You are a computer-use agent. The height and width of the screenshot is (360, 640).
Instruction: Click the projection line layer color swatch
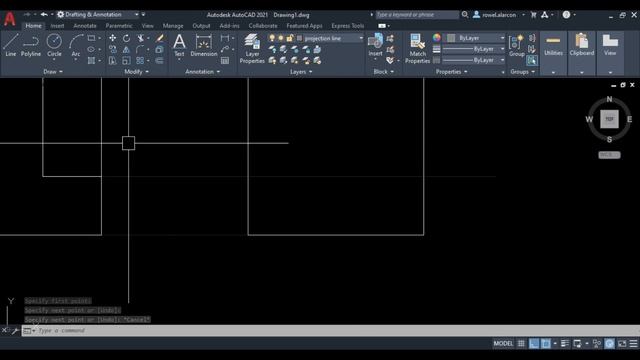pos(300,38)
